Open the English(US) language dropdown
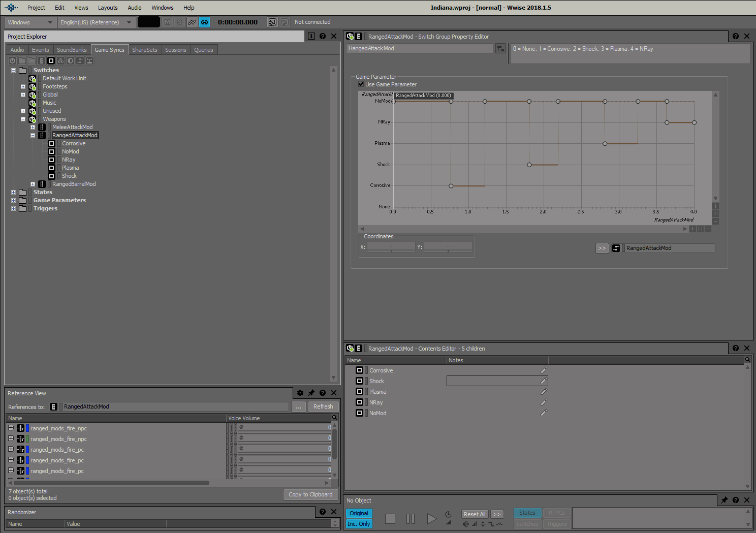This screenshot has width=756, height=533. pyautogui.click(x=96, y=22)
